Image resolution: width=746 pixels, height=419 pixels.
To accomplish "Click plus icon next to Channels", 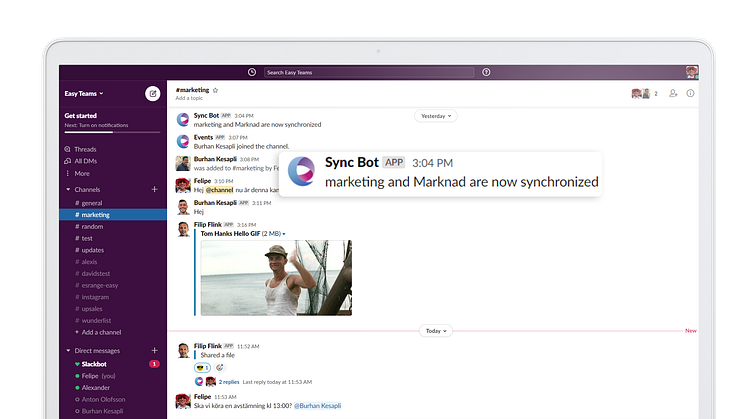I will pyautogui.click(x=154, y=189).
